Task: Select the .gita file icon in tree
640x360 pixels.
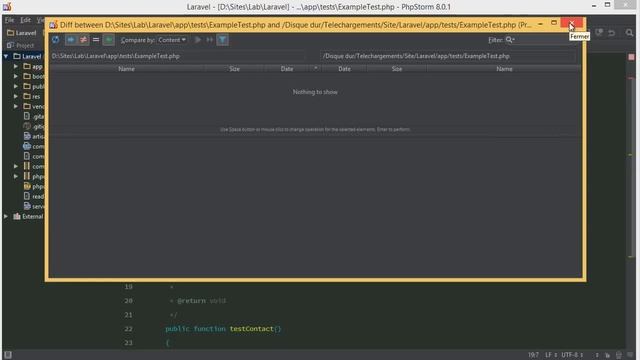Action: (x=27, y=116)
